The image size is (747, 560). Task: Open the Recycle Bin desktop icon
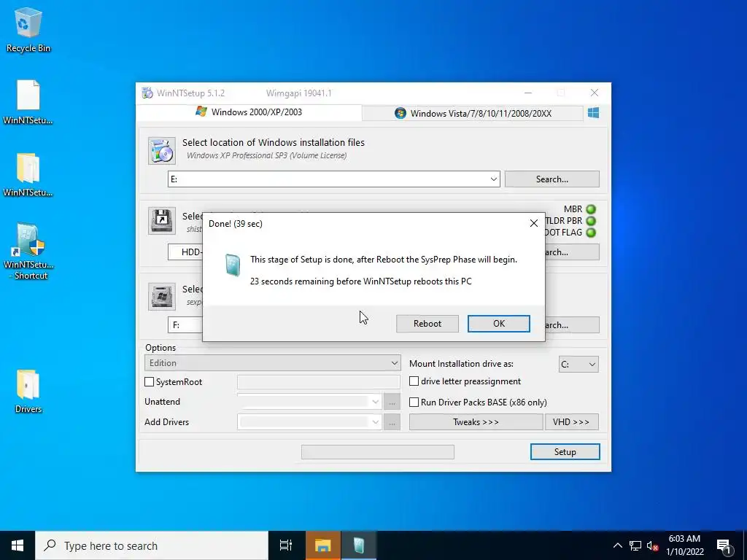pyautogui.click(x=28, y=30)
